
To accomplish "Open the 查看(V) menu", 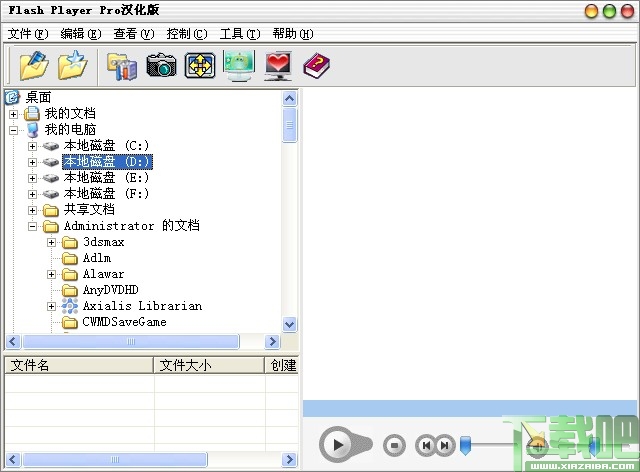I will click(134, 33).
